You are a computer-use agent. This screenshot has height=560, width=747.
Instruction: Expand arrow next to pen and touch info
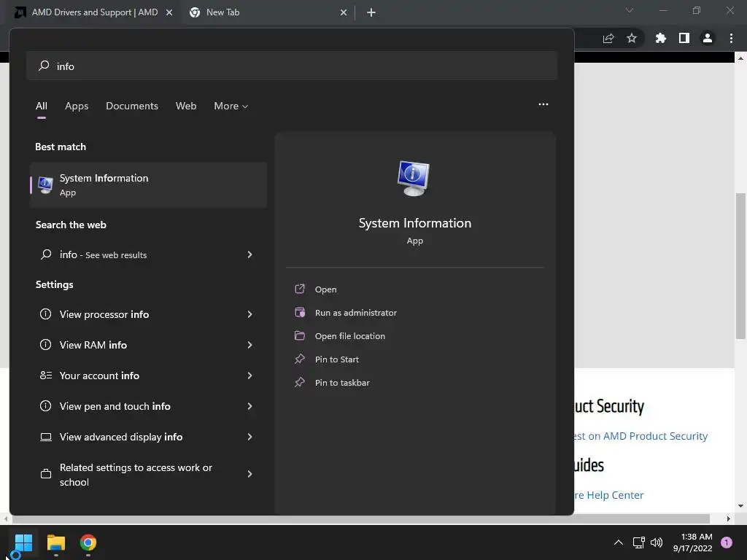[249, 406]
